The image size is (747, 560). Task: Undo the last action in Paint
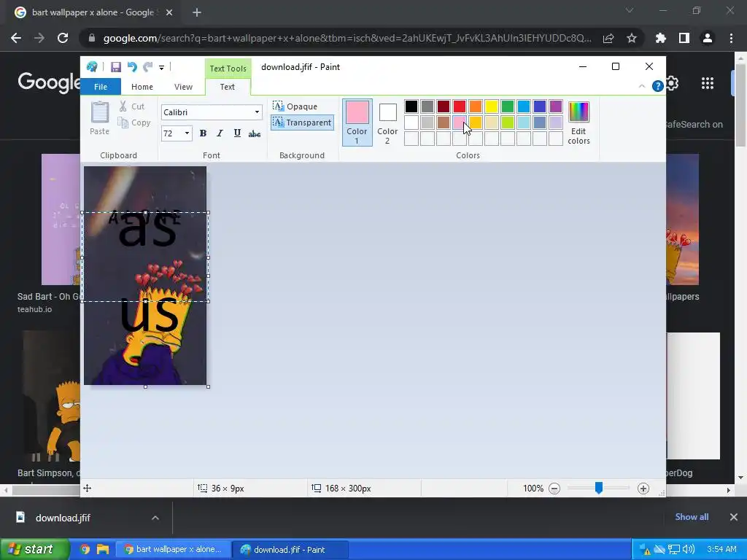point(132,67)
